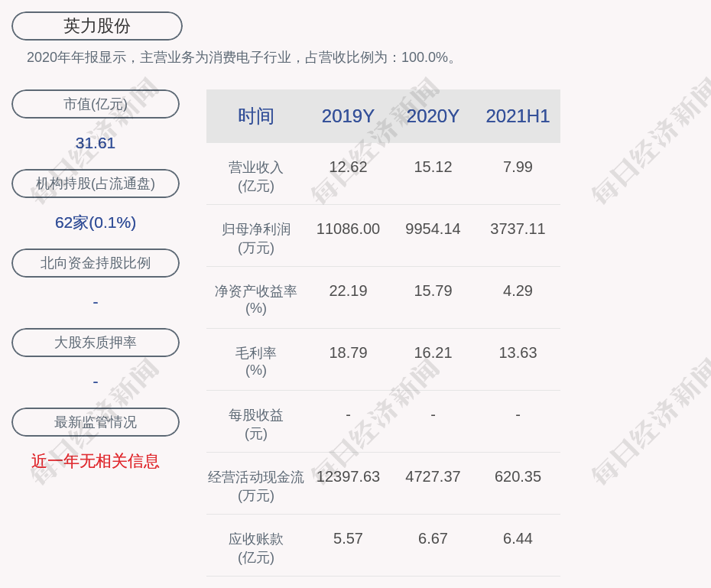Click the 经营活动现金流 (万元) row label
The width and height of the screenshot is (711, 588).
point(256,486)
